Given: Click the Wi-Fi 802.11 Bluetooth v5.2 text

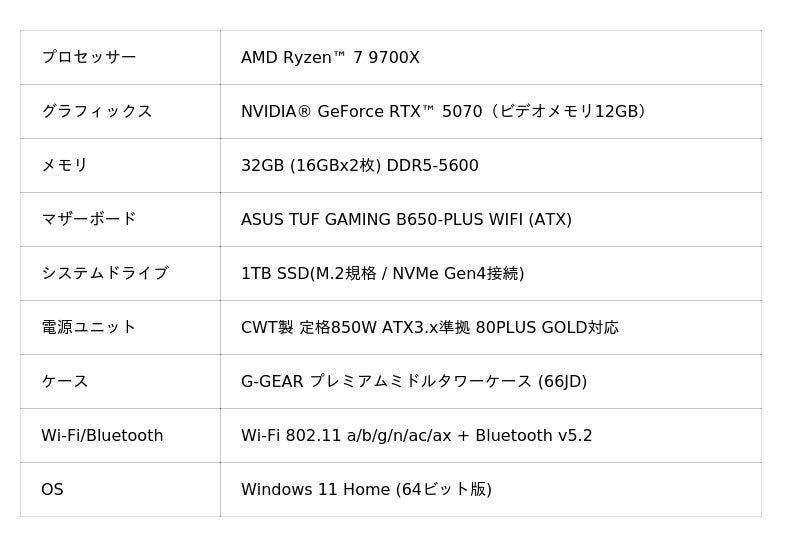Looking at the screenshot, I should point(416,435).
